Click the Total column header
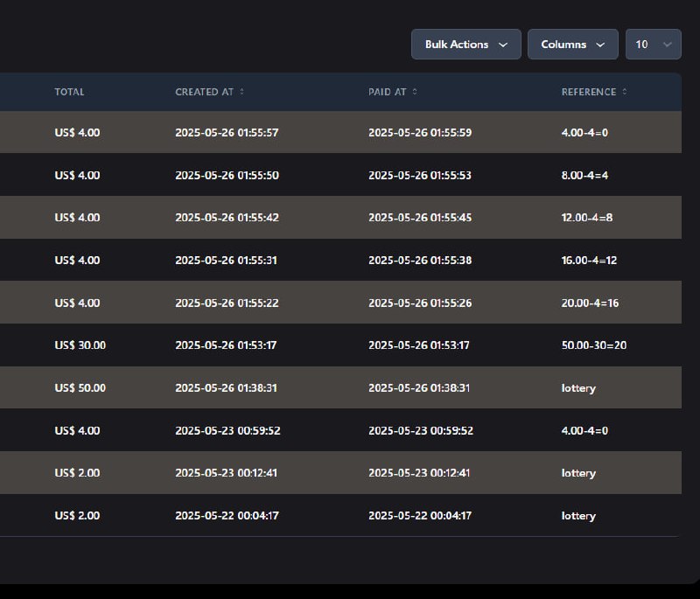Image resolution: width=700 pixels, height=599 pixels. 69,92
